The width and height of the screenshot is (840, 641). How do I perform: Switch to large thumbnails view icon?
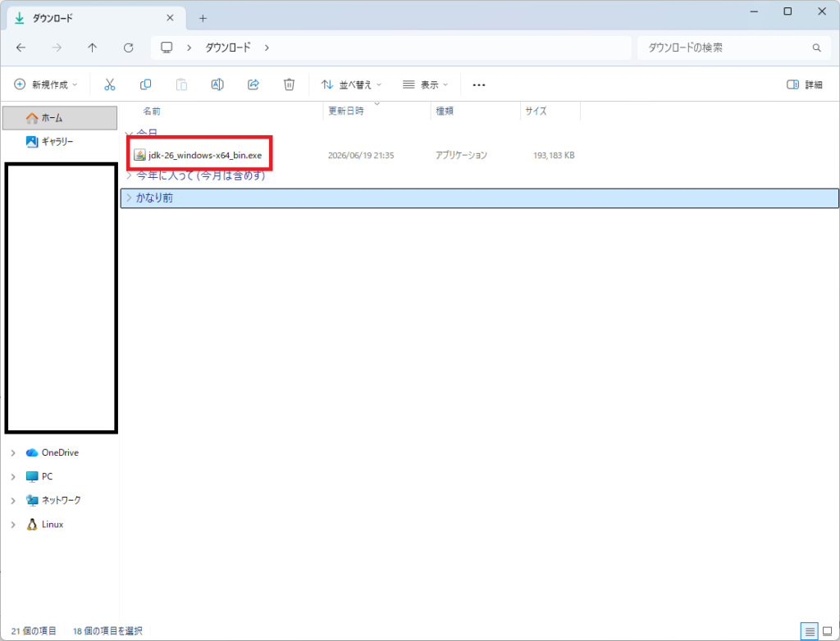coord(828,631)
